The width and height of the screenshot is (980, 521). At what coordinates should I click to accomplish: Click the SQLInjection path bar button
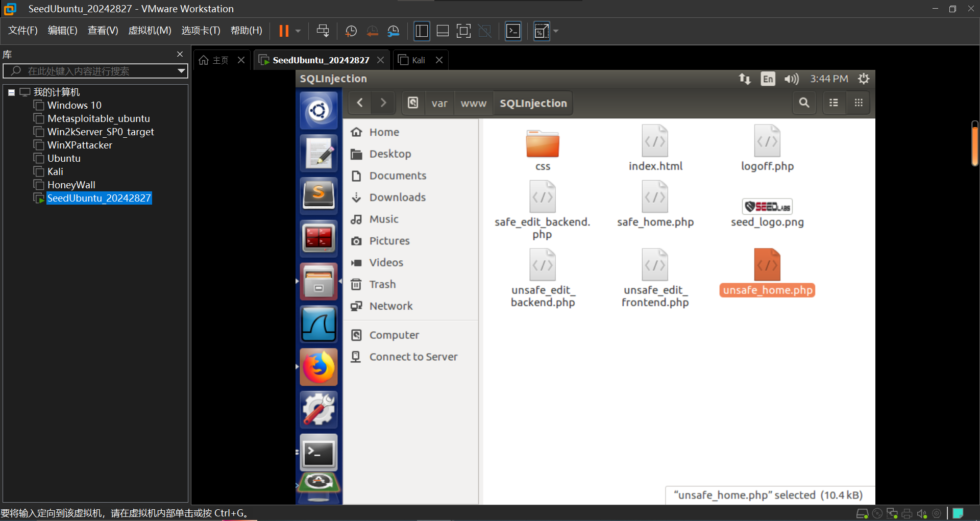pyautogui.click(x=533, y=103)
